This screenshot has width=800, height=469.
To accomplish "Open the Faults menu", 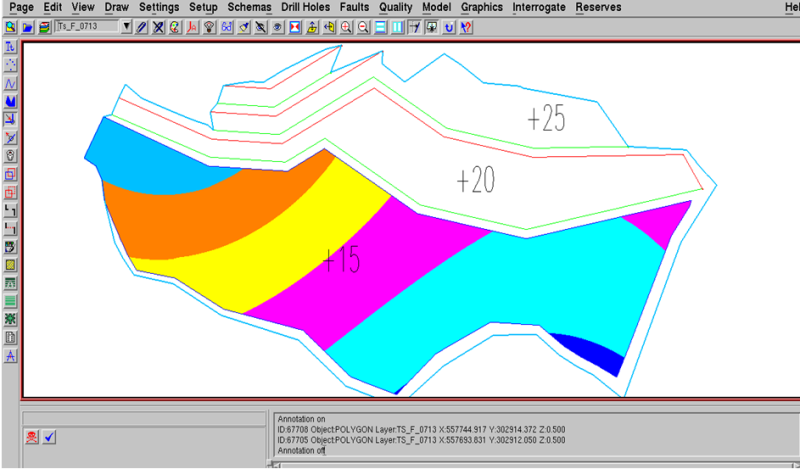I will [x=354, y=7].
